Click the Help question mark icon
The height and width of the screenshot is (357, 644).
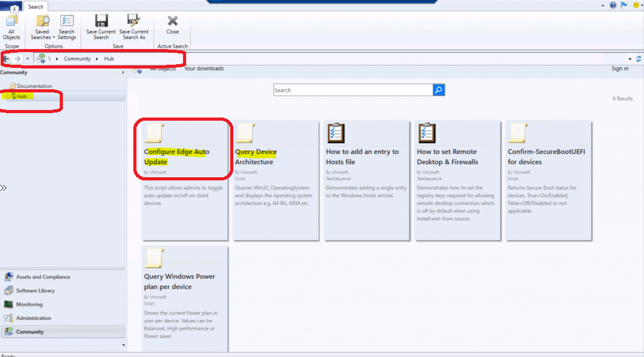613,5
